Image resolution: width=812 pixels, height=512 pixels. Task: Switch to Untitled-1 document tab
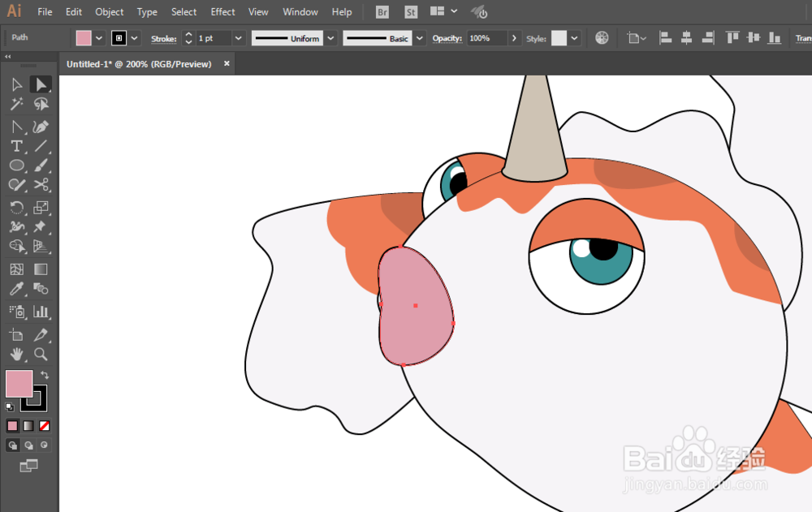click(139, 64)
